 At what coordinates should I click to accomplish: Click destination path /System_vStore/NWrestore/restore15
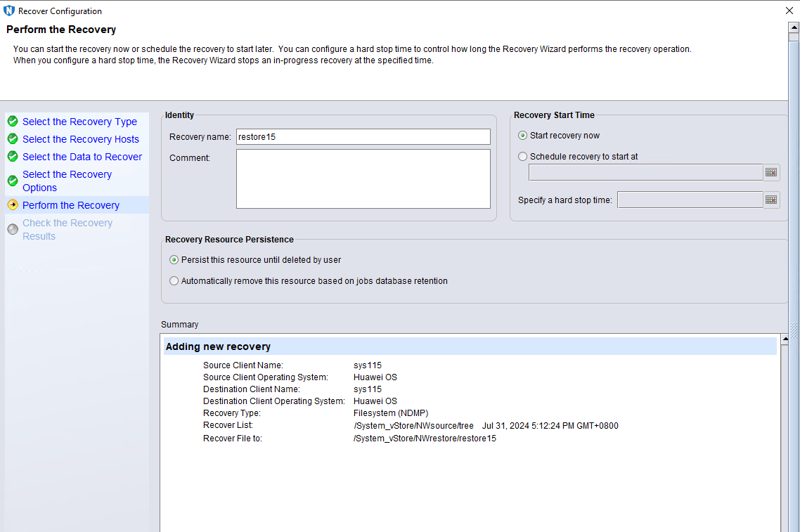[425, 439]
